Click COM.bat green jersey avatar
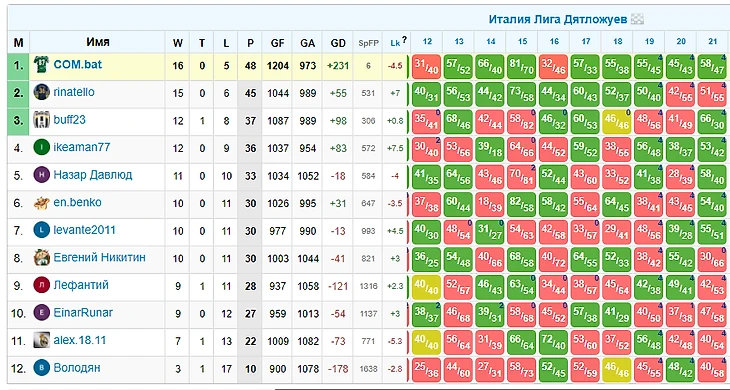The image size is (730, 390). pos(41,65)
